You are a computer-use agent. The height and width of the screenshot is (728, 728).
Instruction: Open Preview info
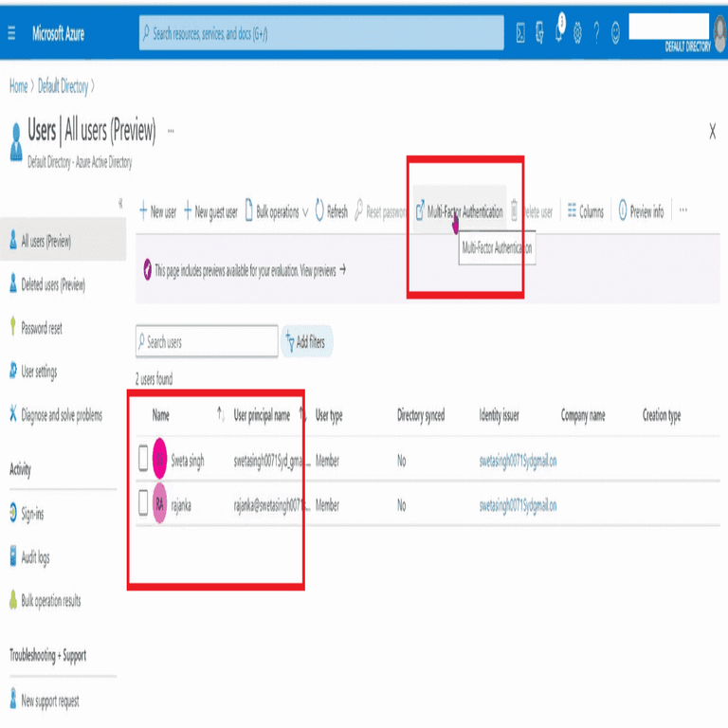(641, 211)
